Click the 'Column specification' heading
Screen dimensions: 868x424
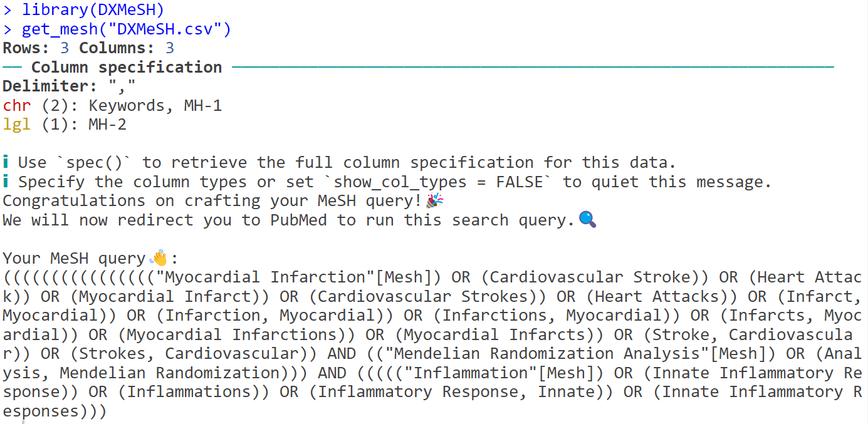[x=127, y=67]
